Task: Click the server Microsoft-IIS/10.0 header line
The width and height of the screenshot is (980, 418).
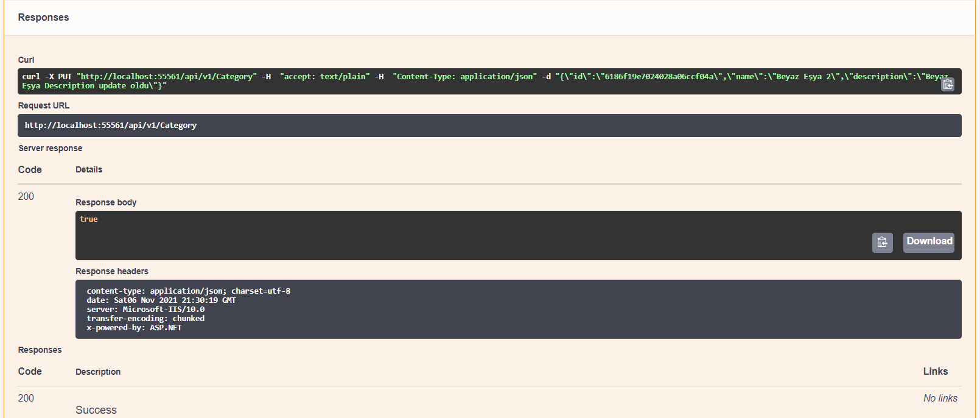Action: (x=145, y=310)
